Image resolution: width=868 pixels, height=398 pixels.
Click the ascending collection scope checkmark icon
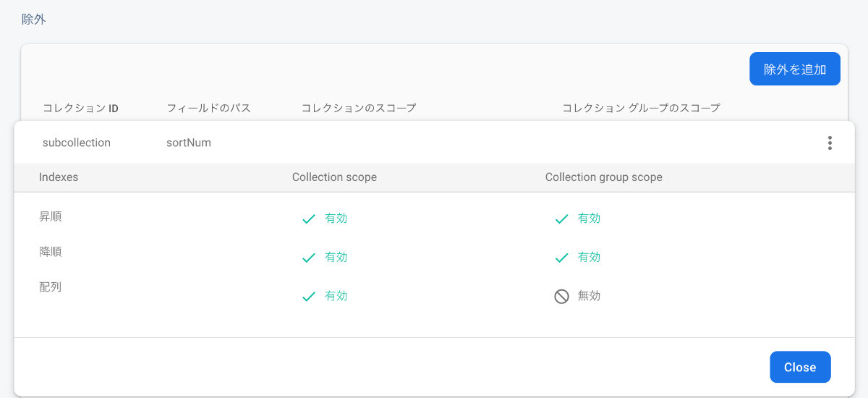[309, 219]
